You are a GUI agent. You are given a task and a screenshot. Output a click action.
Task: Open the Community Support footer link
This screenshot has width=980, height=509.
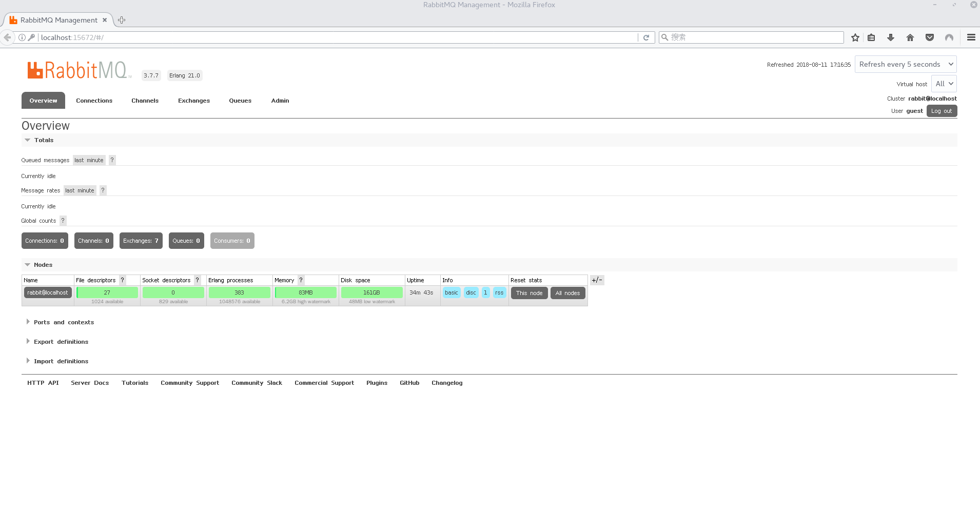[190, 383]
